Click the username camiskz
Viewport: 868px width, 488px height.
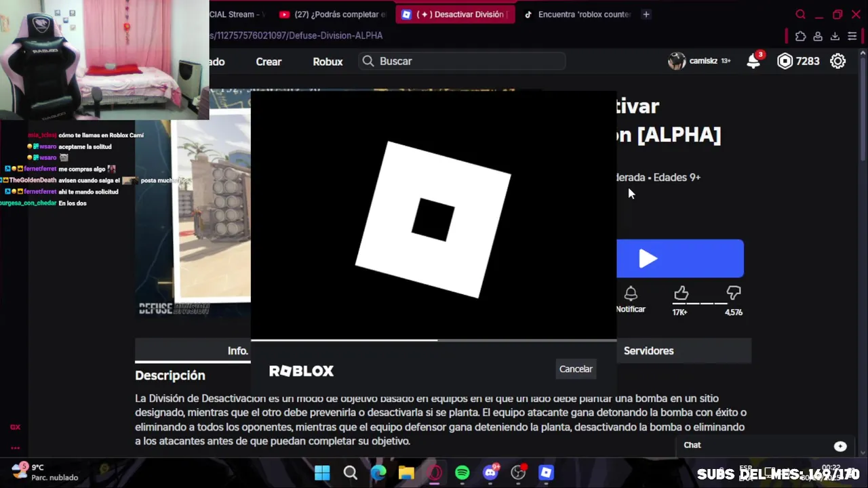(x=703, y=61)
